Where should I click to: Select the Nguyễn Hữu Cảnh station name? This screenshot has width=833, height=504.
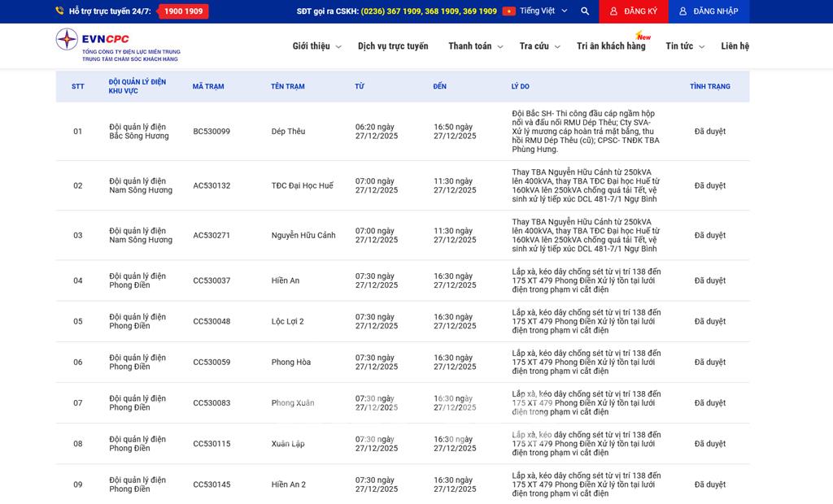pyautogui.click(x=303, y=236)
